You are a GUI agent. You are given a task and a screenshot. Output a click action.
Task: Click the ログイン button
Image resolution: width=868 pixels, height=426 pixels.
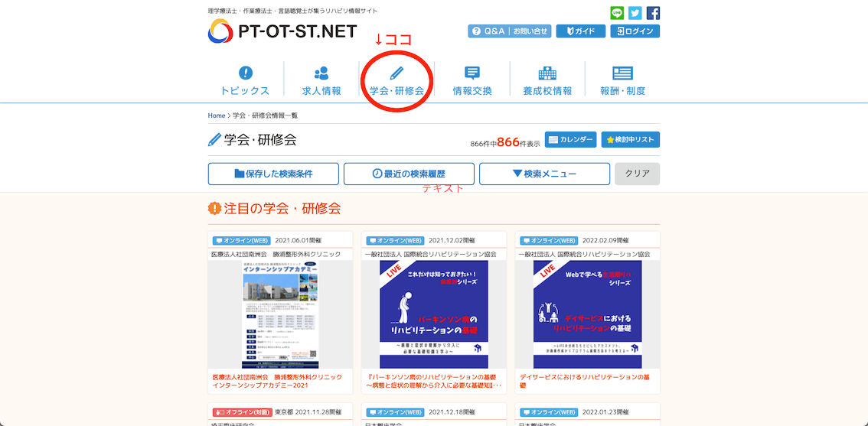tap(635, 31)
